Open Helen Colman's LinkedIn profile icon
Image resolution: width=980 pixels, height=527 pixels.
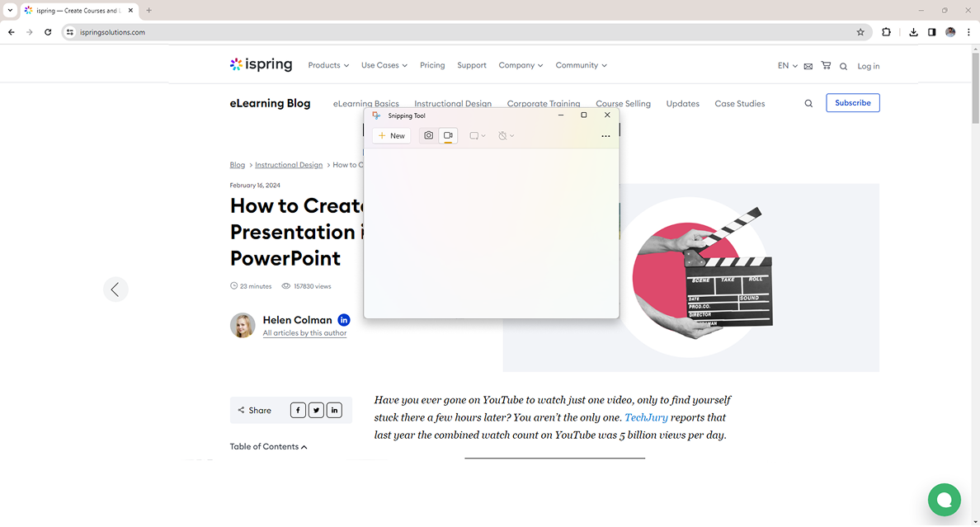(x=344, y=320)
